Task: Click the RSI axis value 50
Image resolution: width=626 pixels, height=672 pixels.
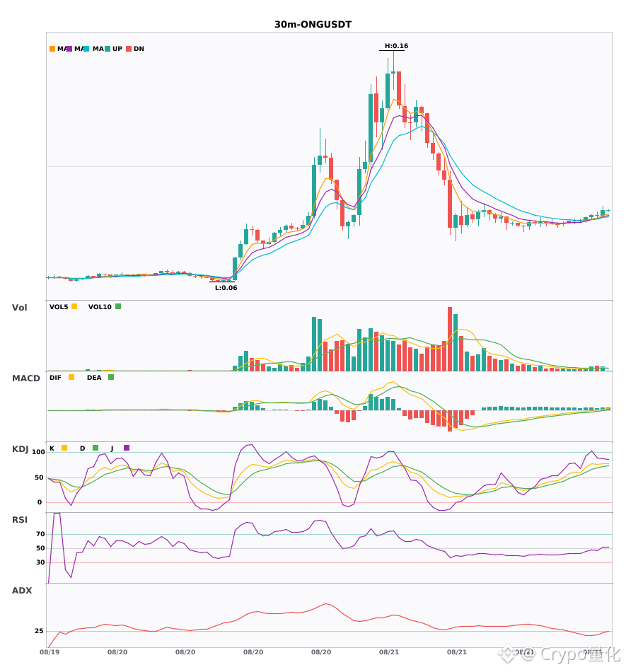Action: click(x=40, y=548)
